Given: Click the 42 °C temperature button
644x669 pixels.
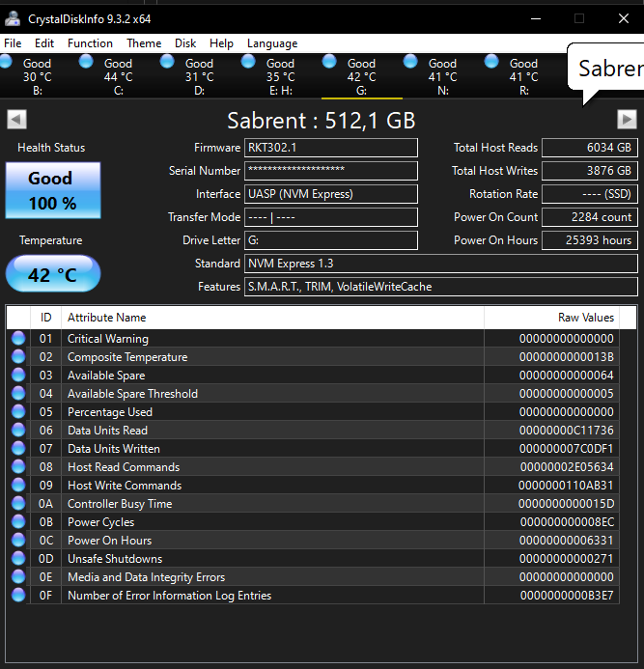Looking at the screenshot, I should [x=52, y=274].
